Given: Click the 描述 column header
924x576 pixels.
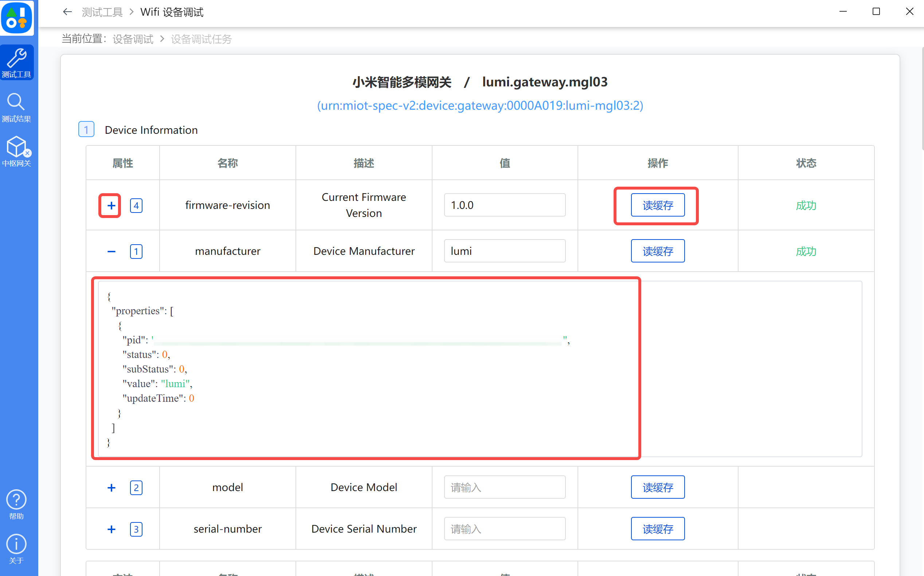Looking at the screenshot, I should pos(364,163).
